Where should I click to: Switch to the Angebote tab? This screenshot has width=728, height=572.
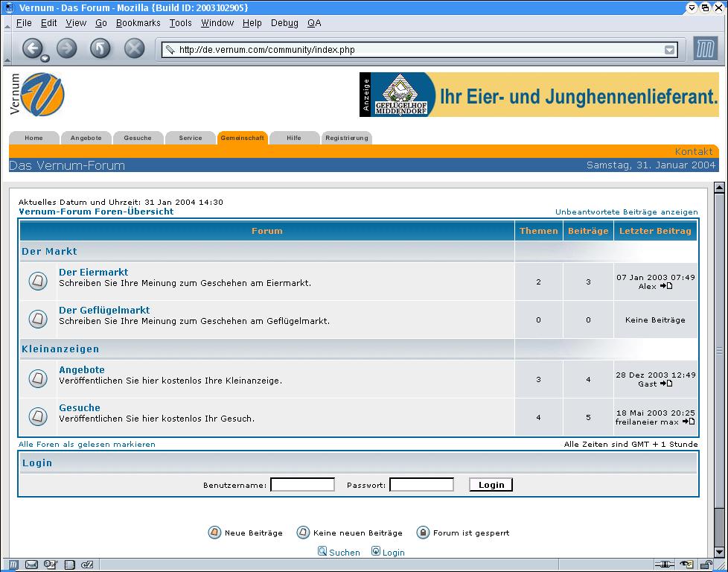86,138
